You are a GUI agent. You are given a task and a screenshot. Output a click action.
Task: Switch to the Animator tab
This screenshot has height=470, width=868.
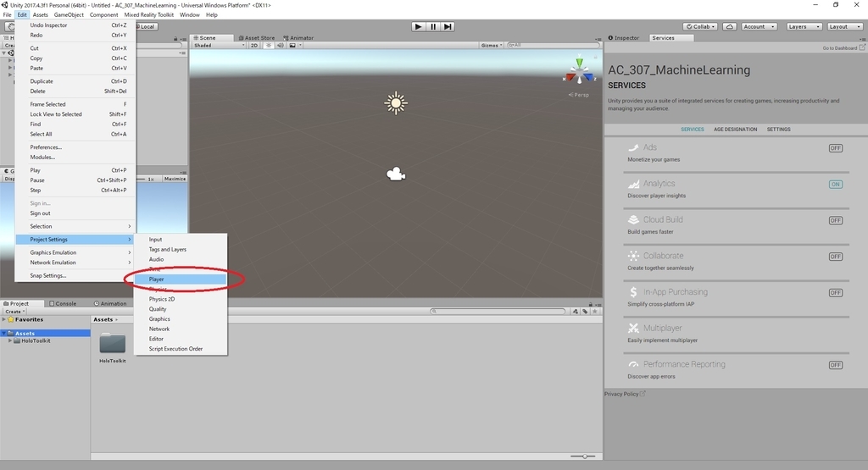[x=298, y=37]
